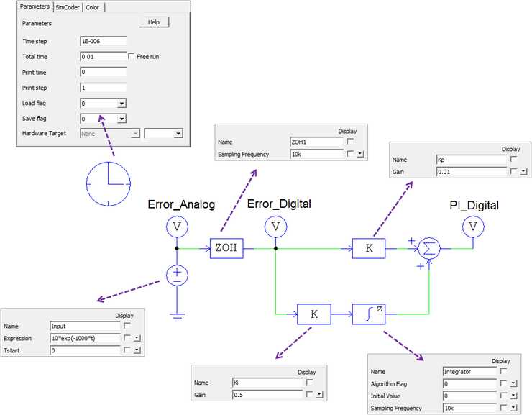Select the ground symbol below the source

click(x=177, y=316)
